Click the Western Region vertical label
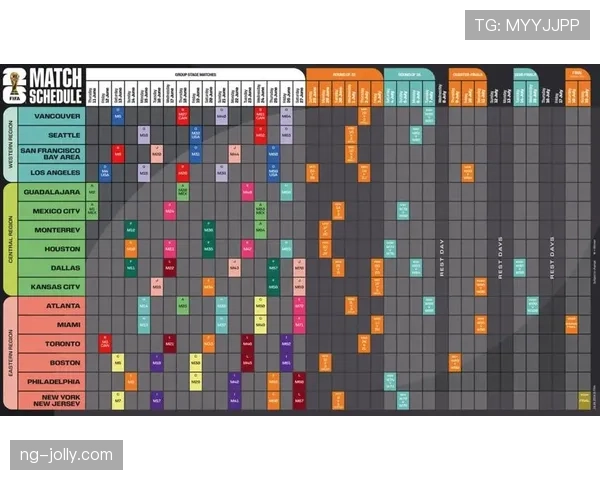The height and width of the screenshot is (480, 600). coord(10,144)
